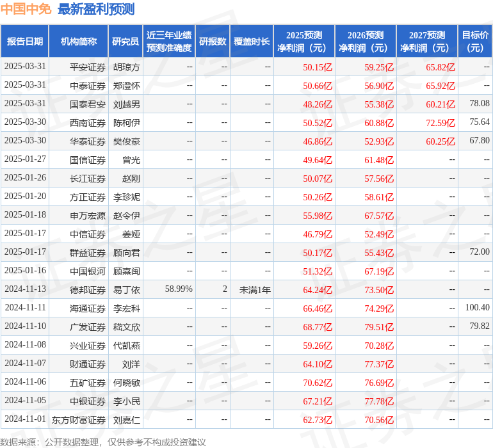Select the 目标价 column header
493x448 pixels.
point(475,42)
